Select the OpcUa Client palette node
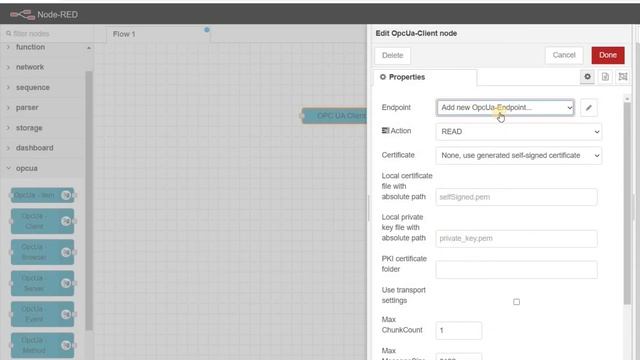 point(42,221)
